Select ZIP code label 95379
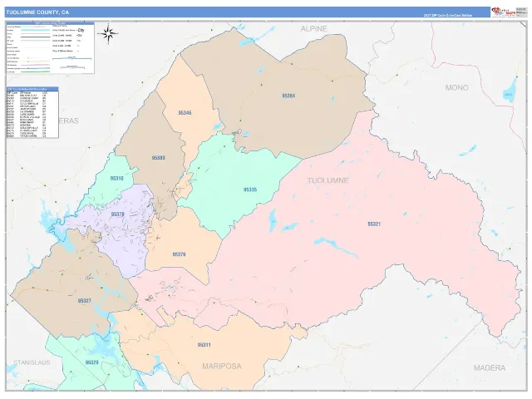Viewport: 532px width, 399px height. click(179, 254)
